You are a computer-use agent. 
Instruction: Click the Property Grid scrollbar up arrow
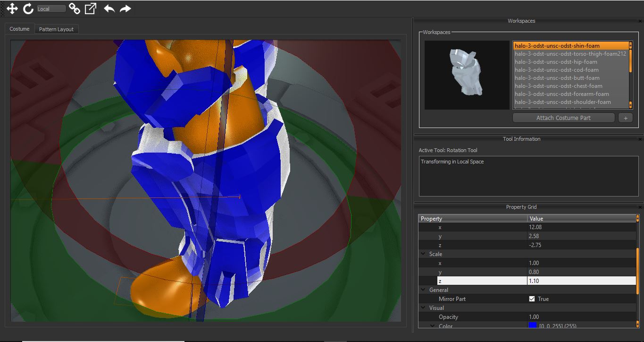point(638,218)
